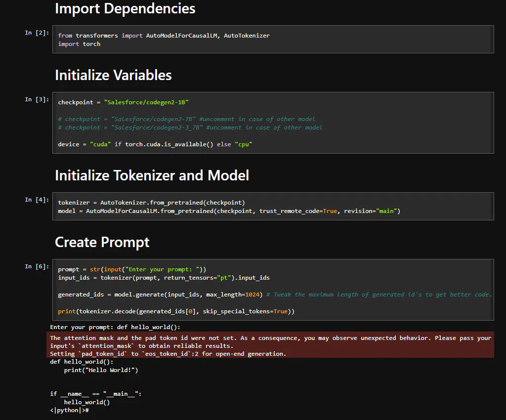Click the "Create Prompt" heading

click(x=102, y=242)
